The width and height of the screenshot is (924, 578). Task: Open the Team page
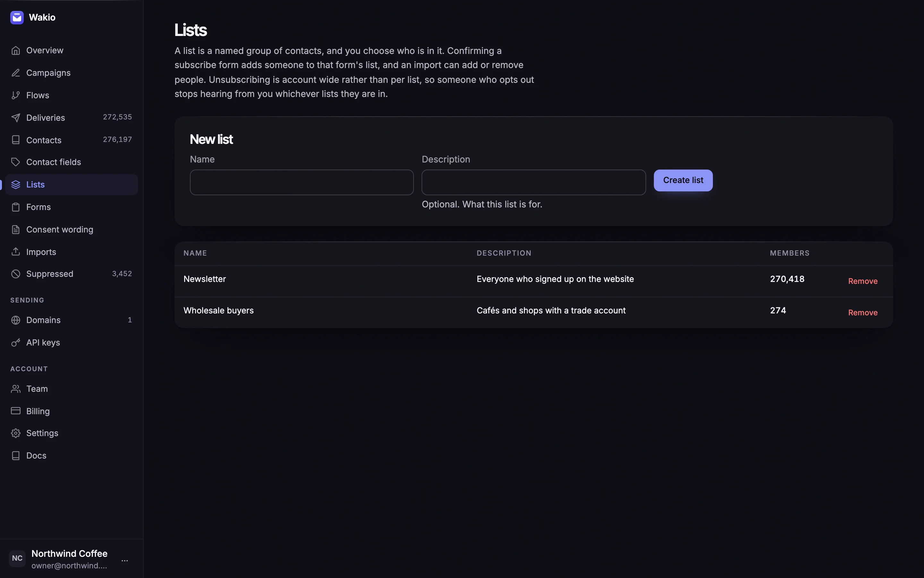coord(72,389)
